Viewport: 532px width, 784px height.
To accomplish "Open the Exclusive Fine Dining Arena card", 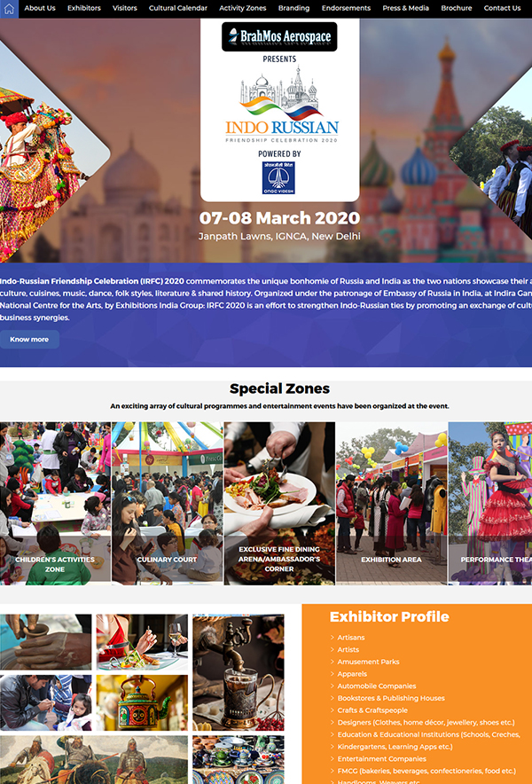I will coord(279,503).
